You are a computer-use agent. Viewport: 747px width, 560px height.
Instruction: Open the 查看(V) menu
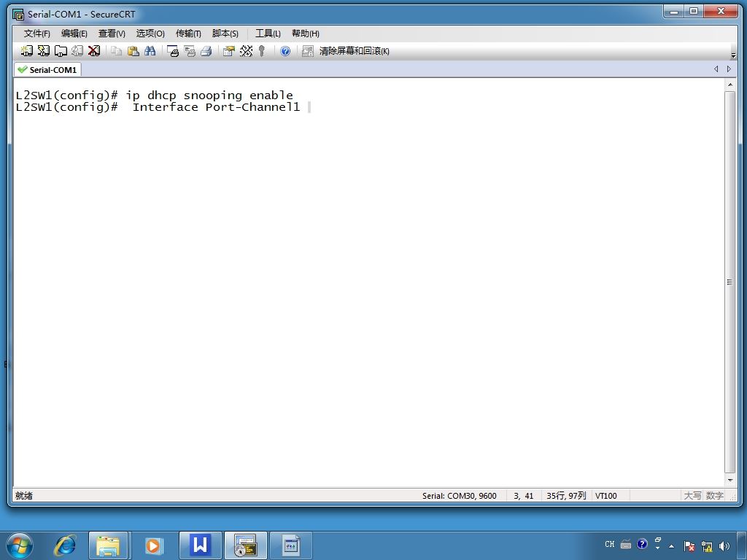[x=112, y=34]
